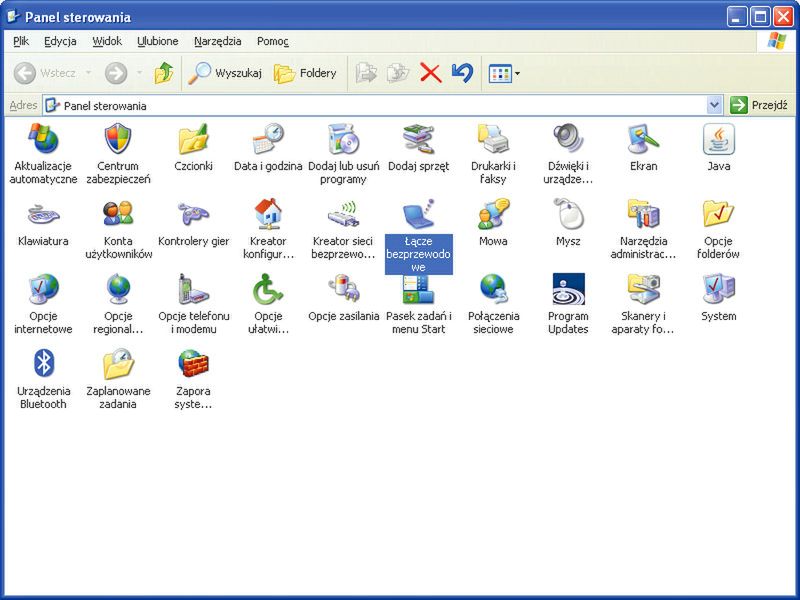Open the Czcionki fonts folder
This screenshot has width=800, height=600.
[x=193, y=147]
